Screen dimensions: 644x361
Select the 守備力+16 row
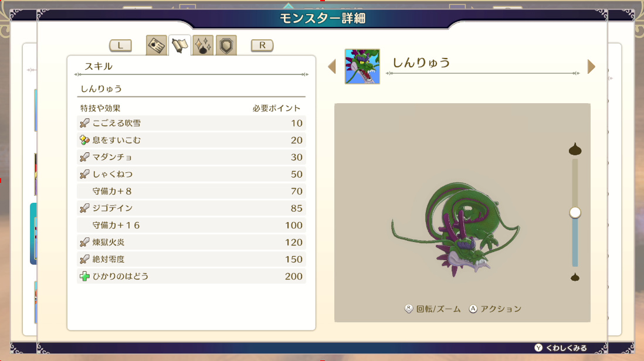191,225
